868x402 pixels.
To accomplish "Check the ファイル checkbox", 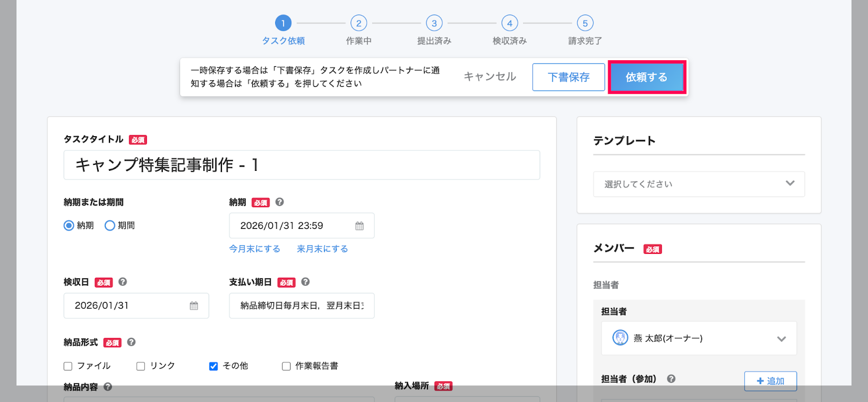I will [68, 366].
